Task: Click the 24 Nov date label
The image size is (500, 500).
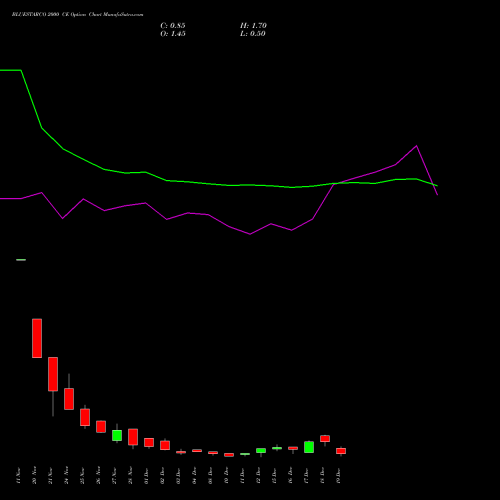Action: point(66,476)
